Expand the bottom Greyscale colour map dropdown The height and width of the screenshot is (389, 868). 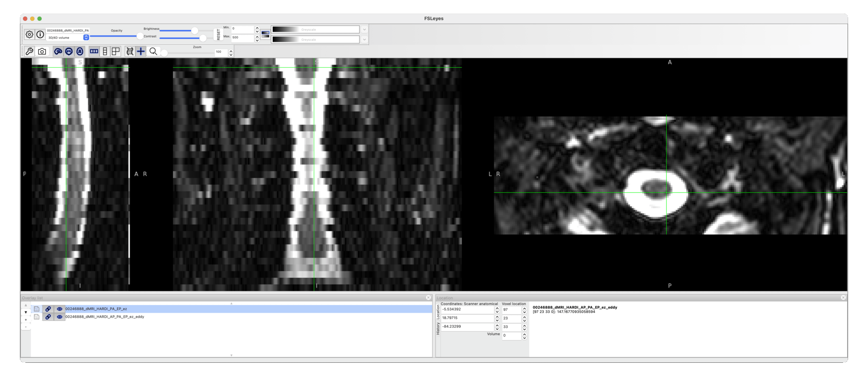point(364,39)
